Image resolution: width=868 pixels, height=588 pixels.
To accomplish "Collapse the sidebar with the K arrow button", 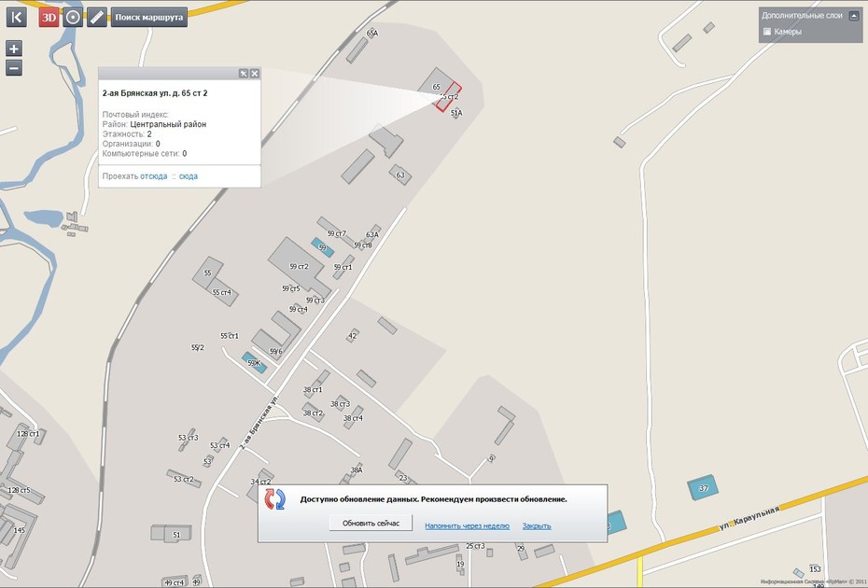I will (16, 17).
